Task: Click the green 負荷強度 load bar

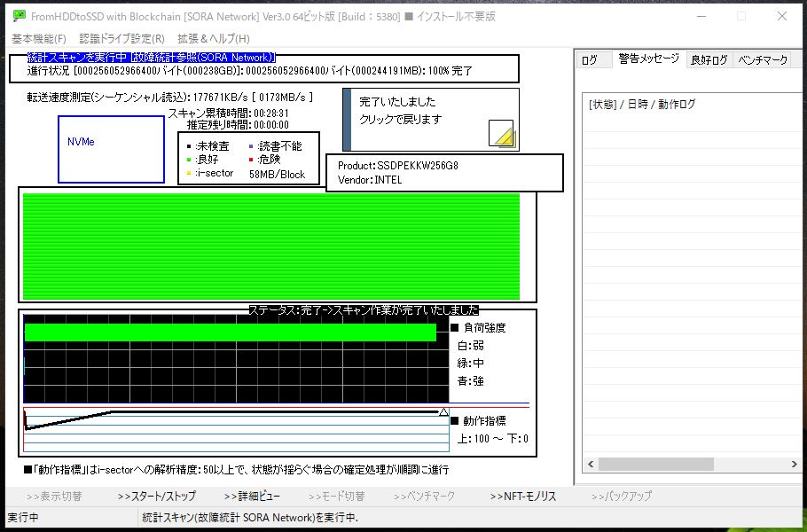Action: 230,332
